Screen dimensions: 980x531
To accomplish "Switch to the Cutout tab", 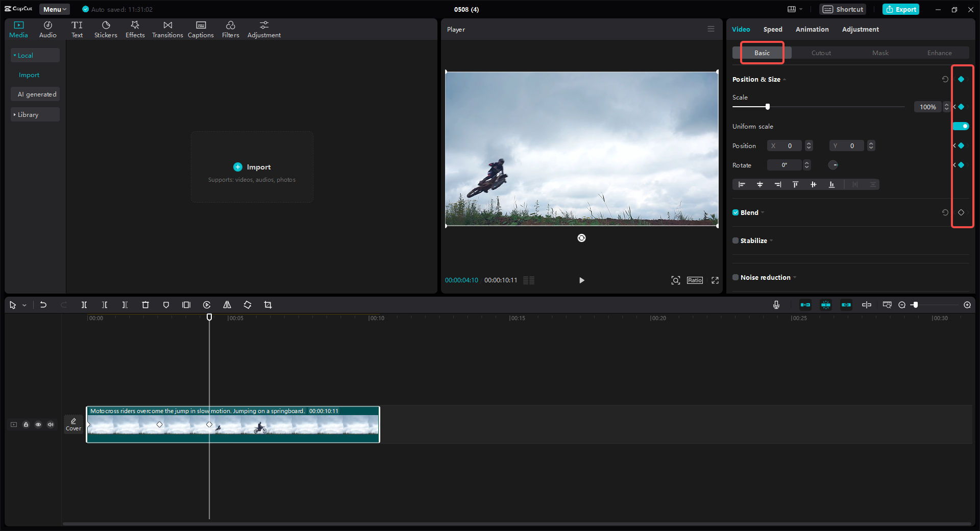I will [821, 53].
